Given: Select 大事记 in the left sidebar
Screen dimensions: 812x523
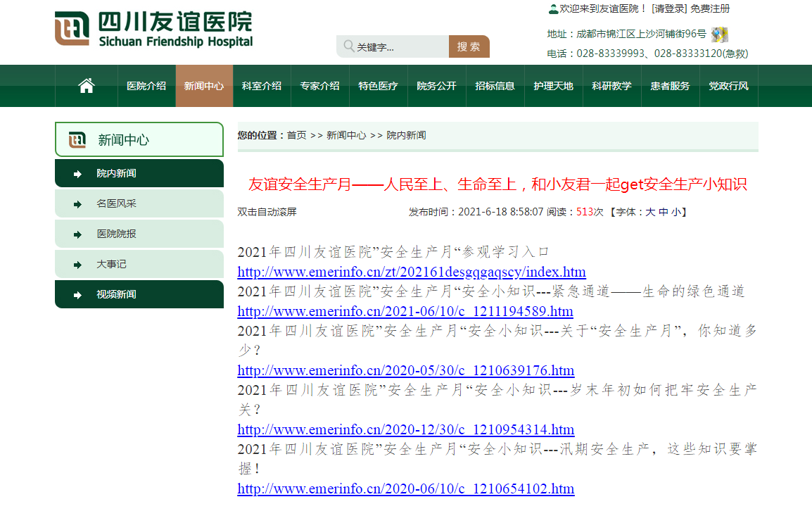Looking at the screenshot, I should [x=111, y=265].
